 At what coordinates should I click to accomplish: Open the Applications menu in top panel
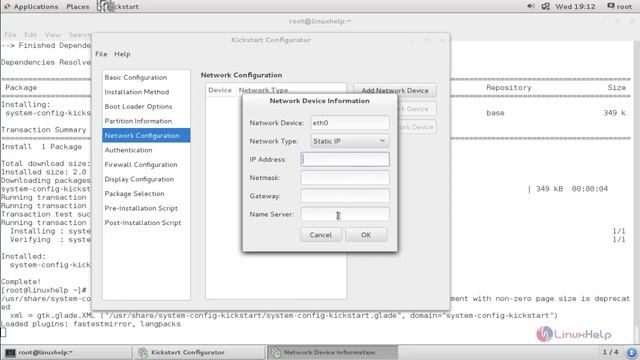click(x=31, y=7)
